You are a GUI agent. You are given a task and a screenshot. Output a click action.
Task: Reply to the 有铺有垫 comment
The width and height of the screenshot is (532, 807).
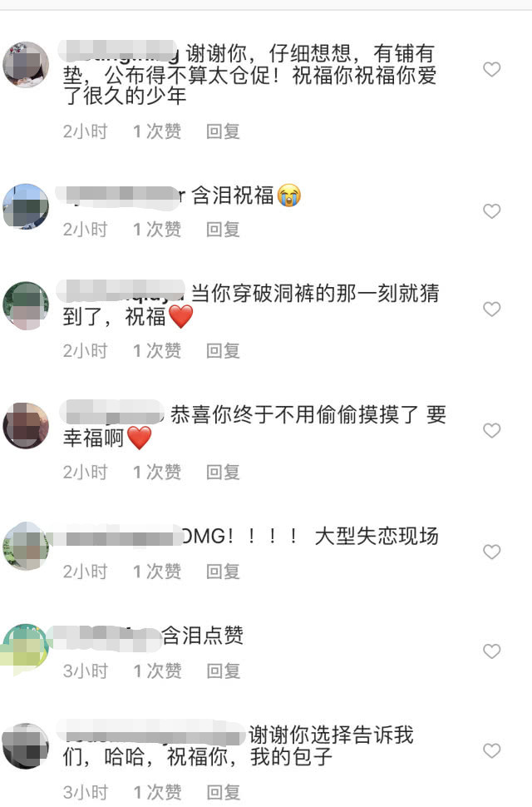pos(223,131)
